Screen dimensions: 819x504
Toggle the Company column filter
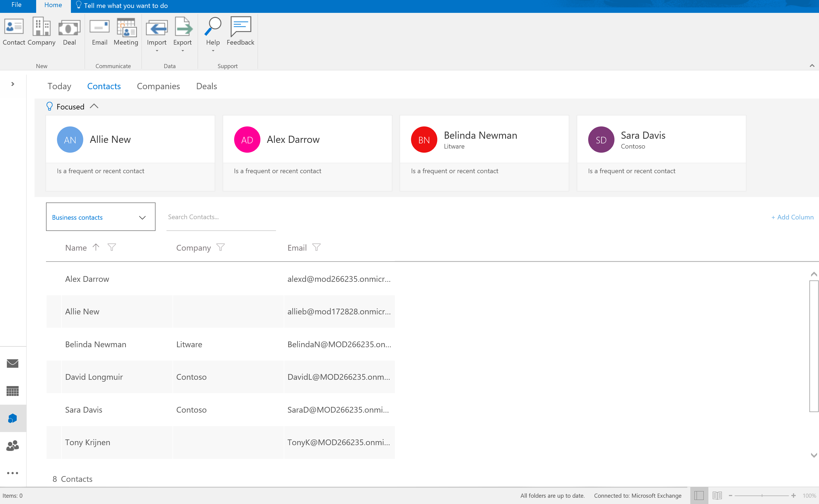220,247
